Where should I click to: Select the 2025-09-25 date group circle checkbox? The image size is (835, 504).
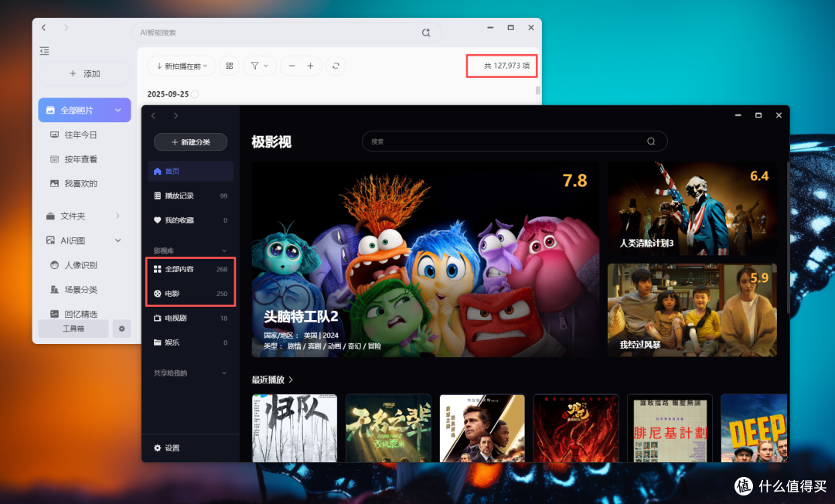click(x=195, y=94)
